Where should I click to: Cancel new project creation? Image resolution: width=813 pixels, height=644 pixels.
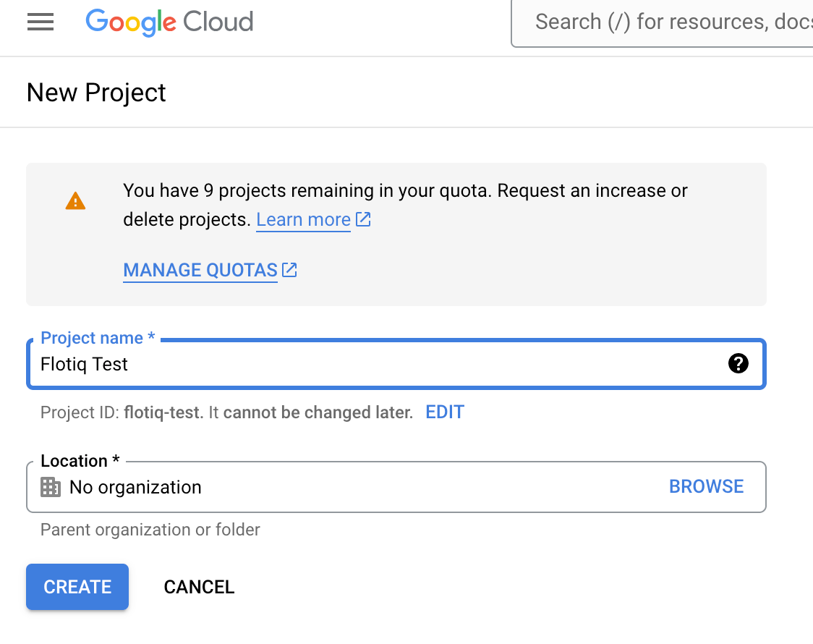pos(199,587)
